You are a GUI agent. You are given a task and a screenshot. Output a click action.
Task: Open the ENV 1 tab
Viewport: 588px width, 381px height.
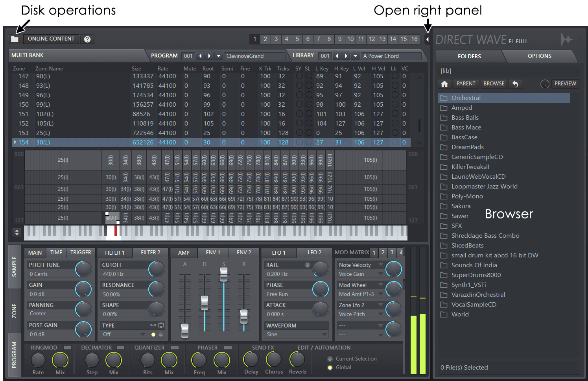click(213, 253)
